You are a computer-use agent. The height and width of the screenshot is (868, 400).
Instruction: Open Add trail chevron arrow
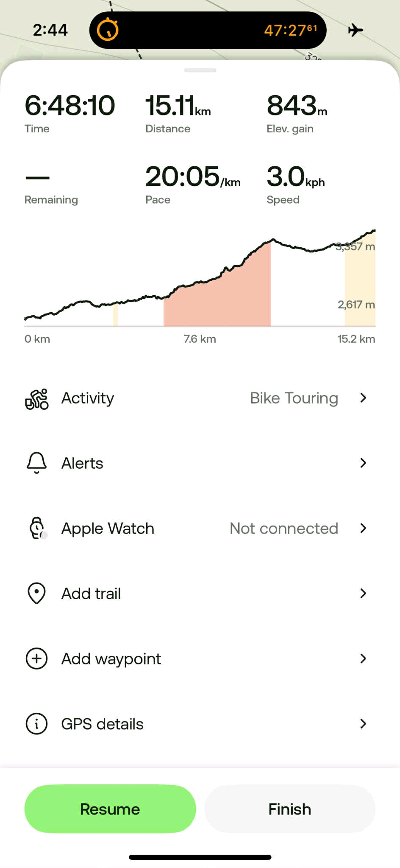tap(363, 593)
